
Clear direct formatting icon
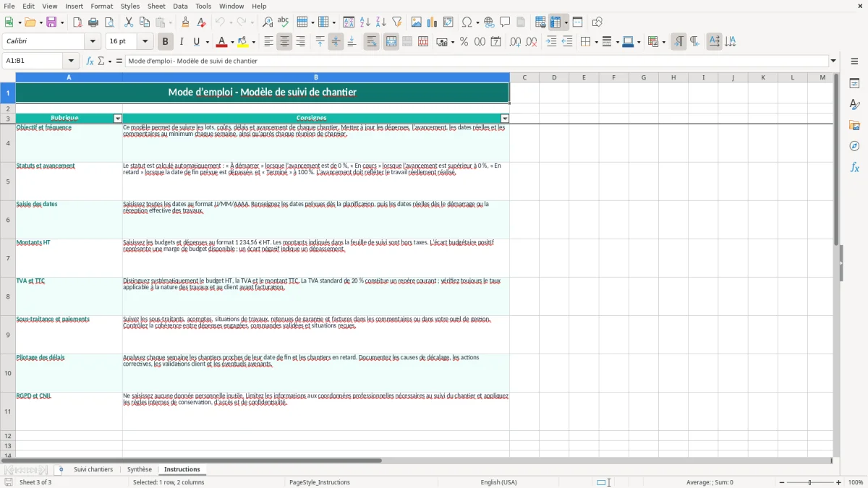202,22
